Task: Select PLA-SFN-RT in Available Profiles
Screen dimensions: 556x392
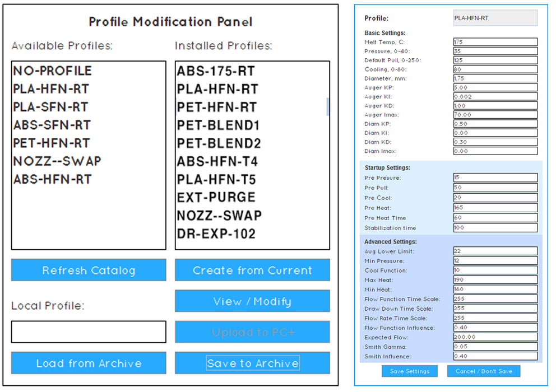Action: 51,107
